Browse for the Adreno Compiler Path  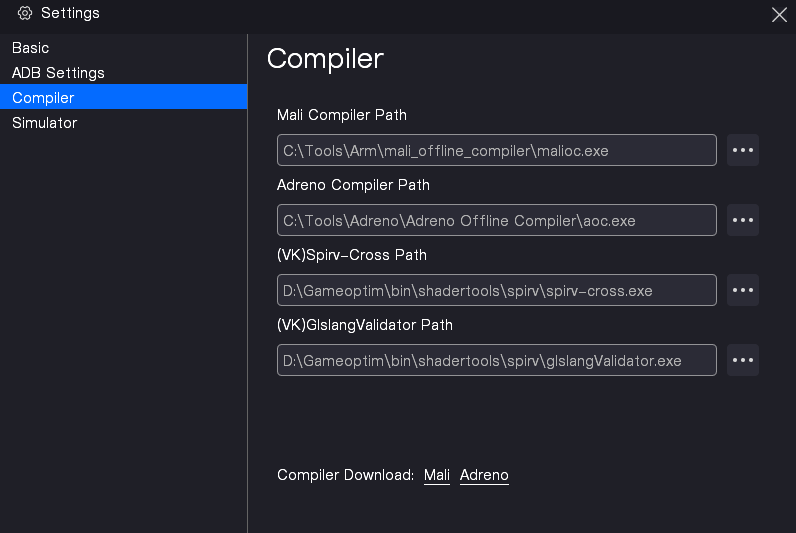tap(743, 220)
